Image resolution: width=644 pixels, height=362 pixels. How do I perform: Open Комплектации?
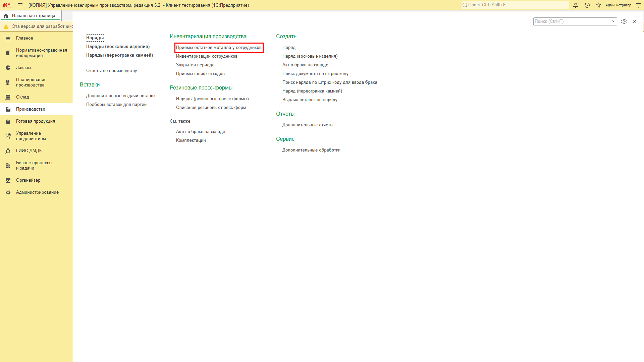click(x=191, y=140)
